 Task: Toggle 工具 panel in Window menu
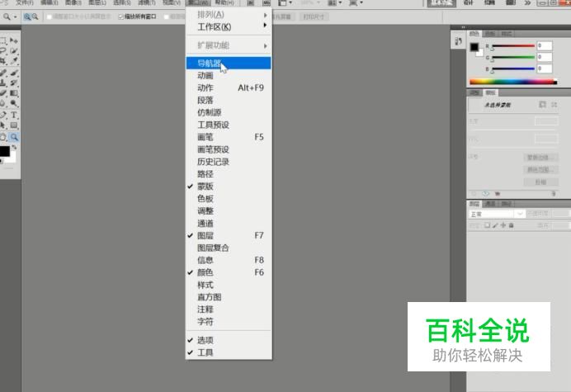[x=229, y=352]
